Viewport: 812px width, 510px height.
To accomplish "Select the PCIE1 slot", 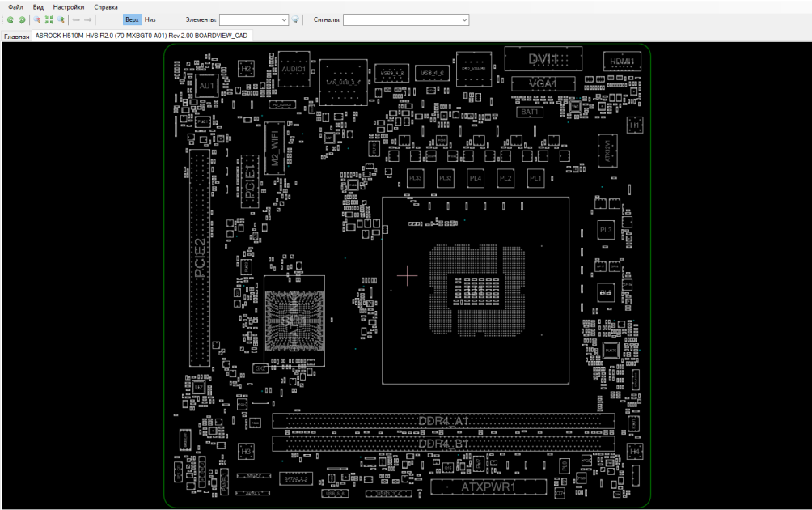I will (250, 181).
